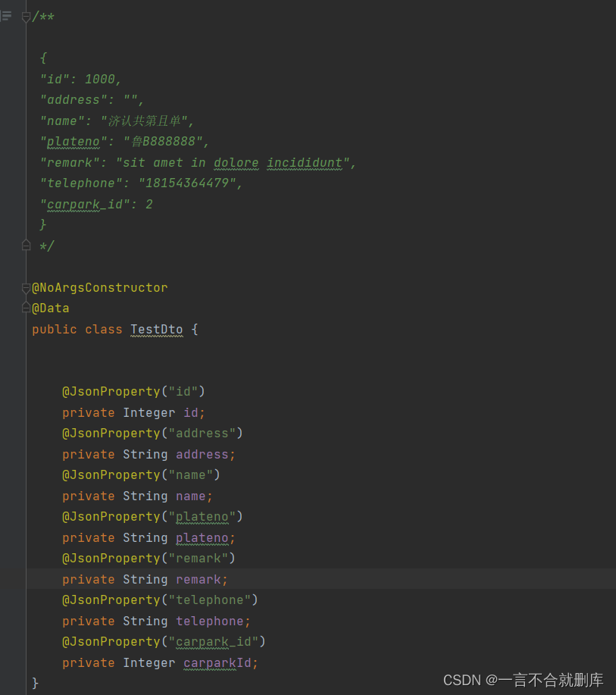Click the TestDto class name
This screenshot has height=695, width=616.
[156, 330]
